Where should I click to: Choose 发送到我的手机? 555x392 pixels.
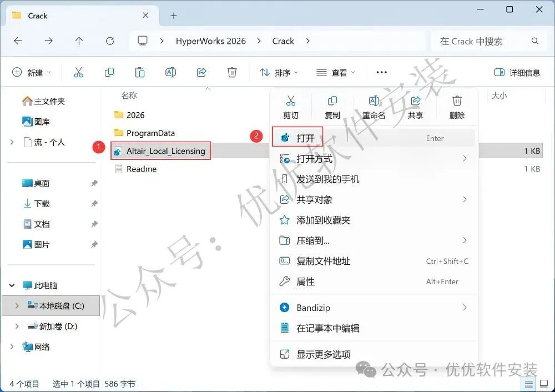(374, 179)
